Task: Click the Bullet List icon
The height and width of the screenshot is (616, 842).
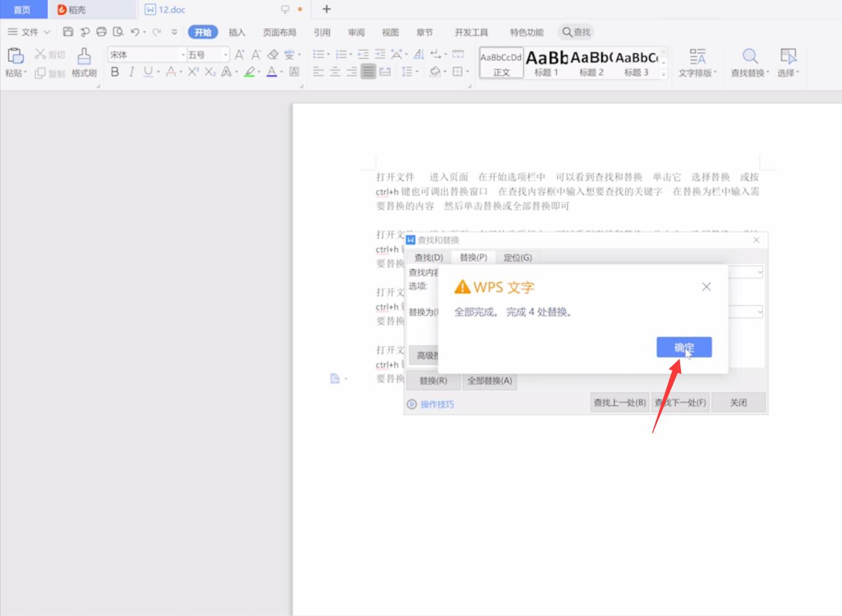Action: tap(318, 54)
